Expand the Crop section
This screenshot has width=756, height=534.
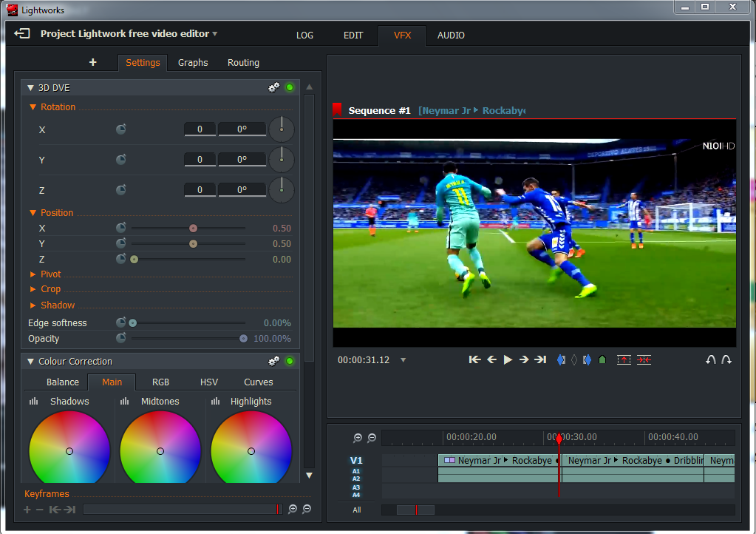pos(50,289)
